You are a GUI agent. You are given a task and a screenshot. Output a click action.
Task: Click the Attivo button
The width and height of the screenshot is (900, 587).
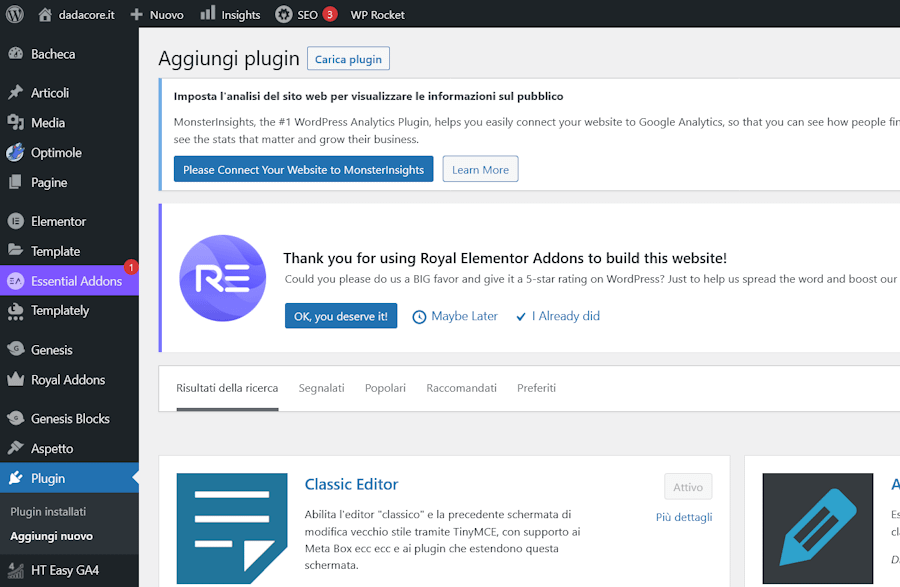[688, 487]
